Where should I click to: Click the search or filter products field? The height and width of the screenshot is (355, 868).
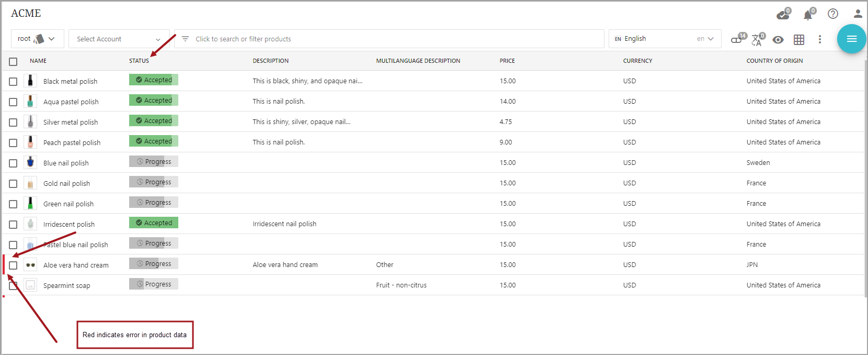coord(389,39)
